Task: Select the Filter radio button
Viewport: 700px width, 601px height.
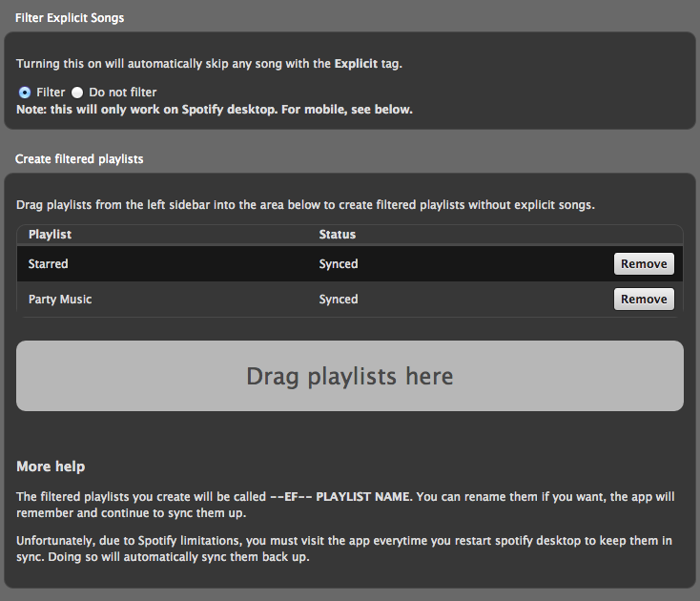Action: pyautogui.click(x=25, y=93)
